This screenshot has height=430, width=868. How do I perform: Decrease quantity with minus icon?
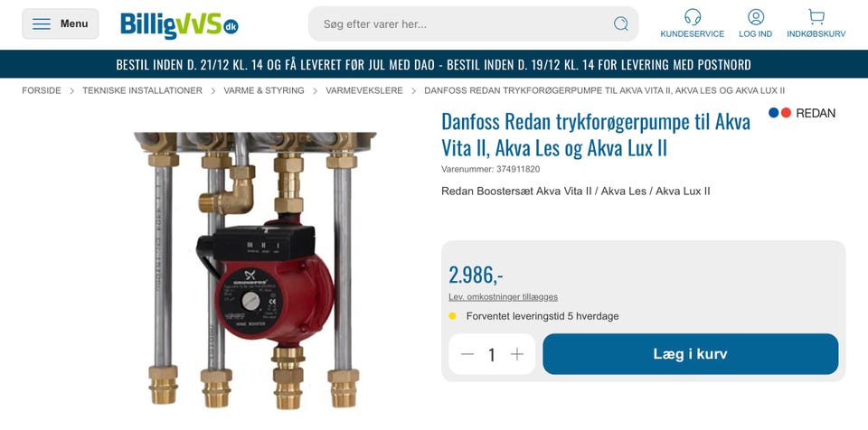coord(467,354)
